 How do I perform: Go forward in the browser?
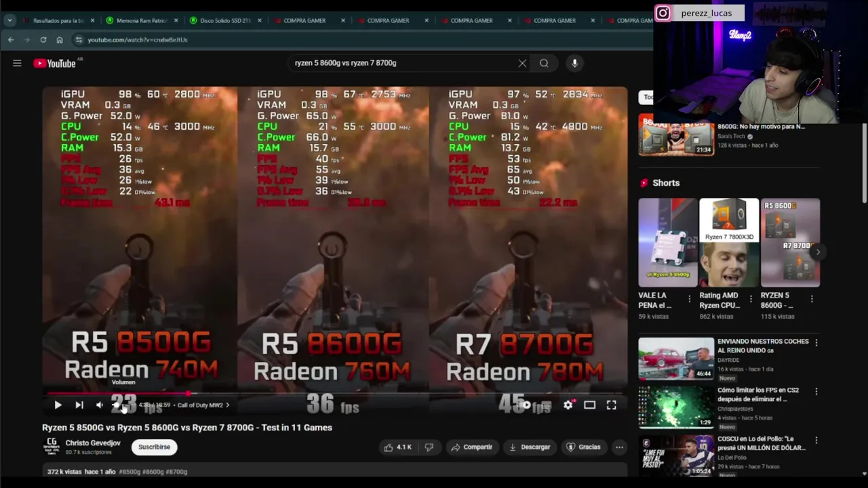coord(27,40)
